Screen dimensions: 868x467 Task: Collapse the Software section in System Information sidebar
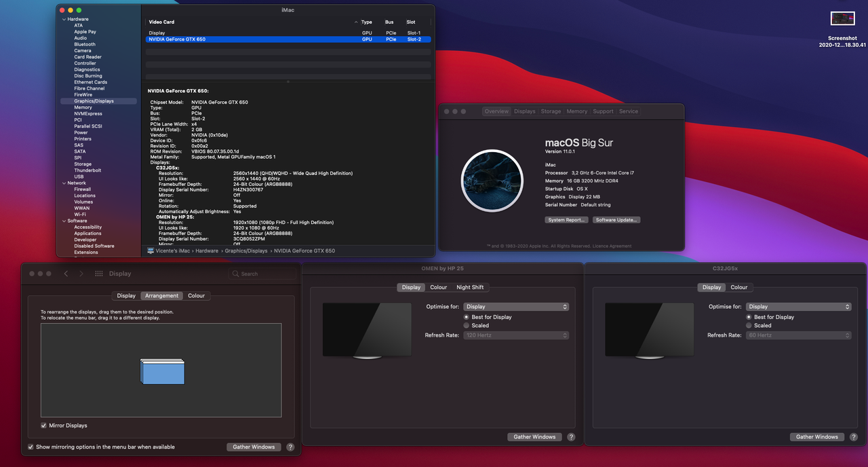click(63, 221)
